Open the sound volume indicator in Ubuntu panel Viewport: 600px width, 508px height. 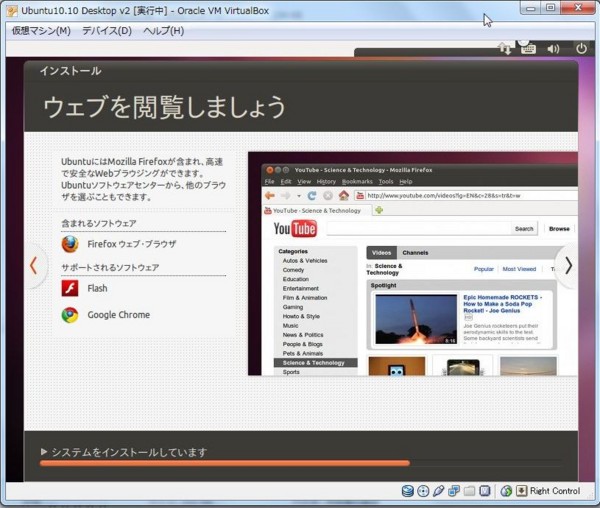[553, 49]
